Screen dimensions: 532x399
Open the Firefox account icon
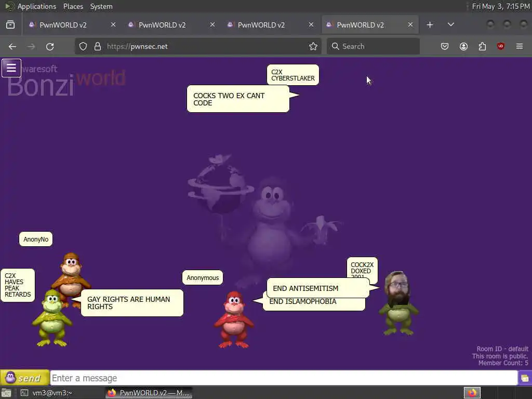point(463,46)
